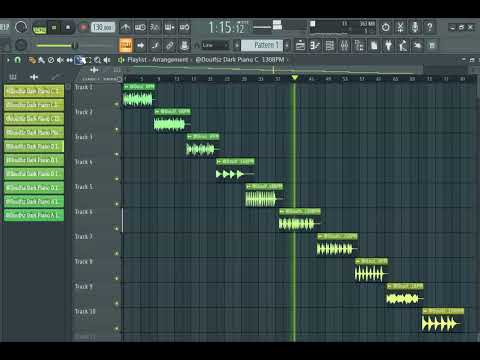Select last Dark Piano A clip in picker list
The image size is (480, 360).
(x=34, y=215)
